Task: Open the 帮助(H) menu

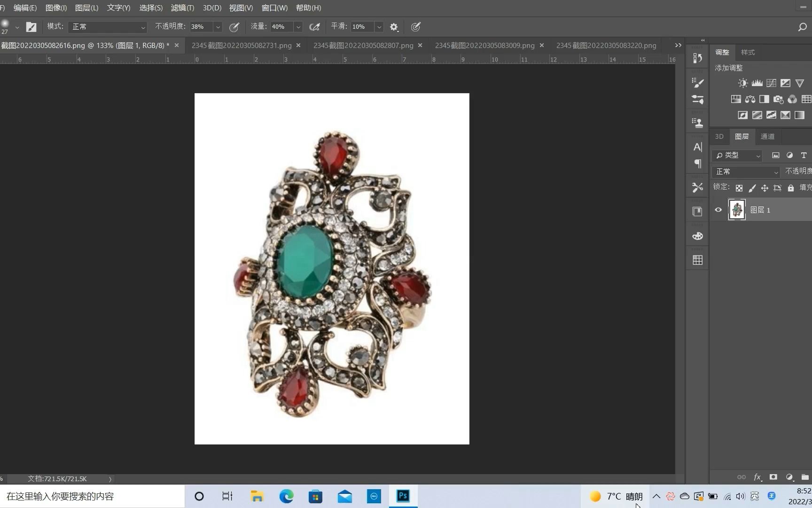Action: pyautogui.click(x=308, y=8)
